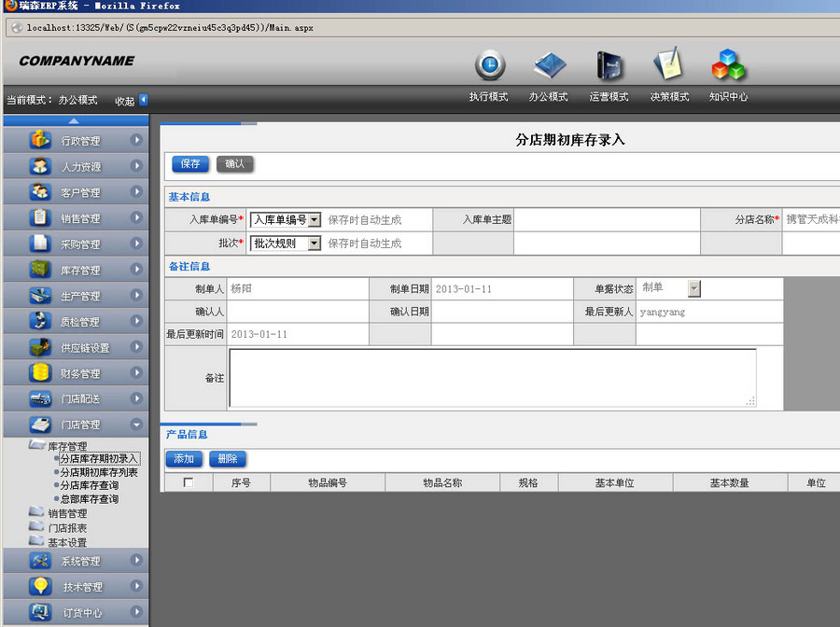The height and width of the screenshot is (627, 840).
Task: Expand the 人力资源 menu arrow
Action: point(136,166)
